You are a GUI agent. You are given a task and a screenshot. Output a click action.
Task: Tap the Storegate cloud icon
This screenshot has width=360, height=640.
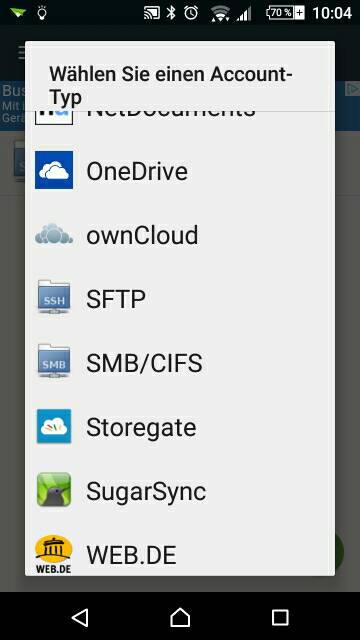(x=54, y=426)
